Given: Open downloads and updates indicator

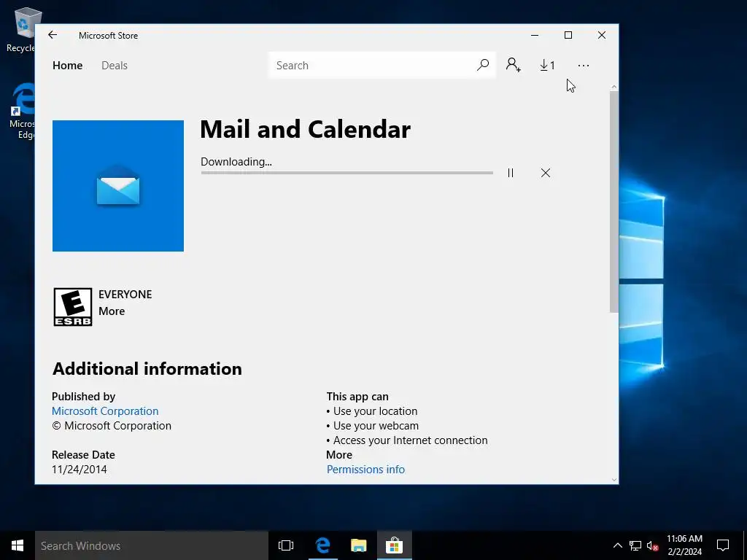Looking at the screenshot, I should pyautogui.click(x=547, y=65).
